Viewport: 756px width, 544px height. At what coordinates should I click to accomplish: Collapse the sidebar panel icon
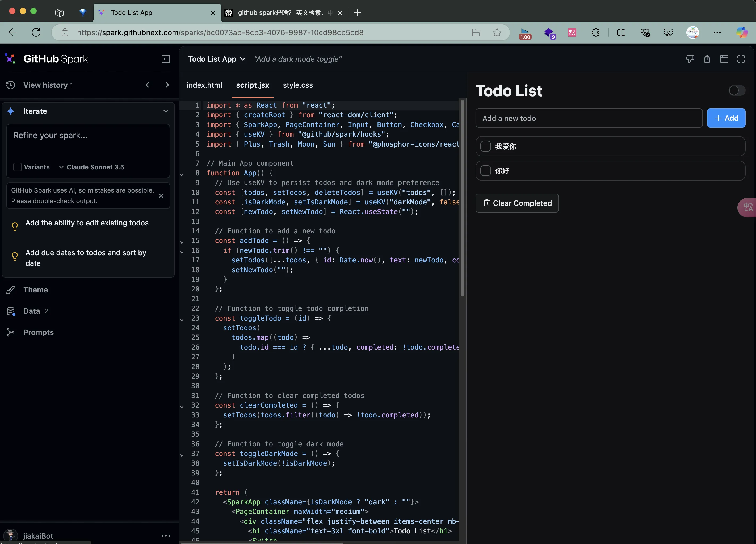(x=166, y=59)
